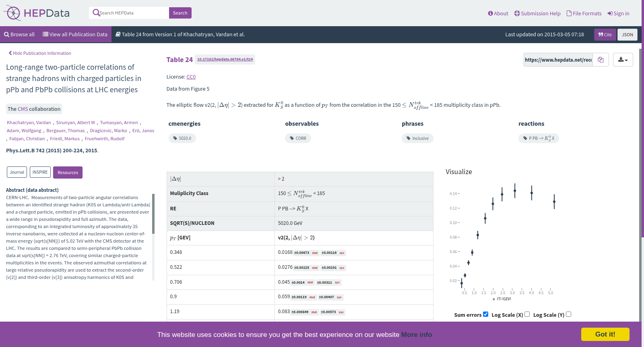644x347 pixels.
Task: Enable Log Scale (Y) checkbox
Action: 568,314
